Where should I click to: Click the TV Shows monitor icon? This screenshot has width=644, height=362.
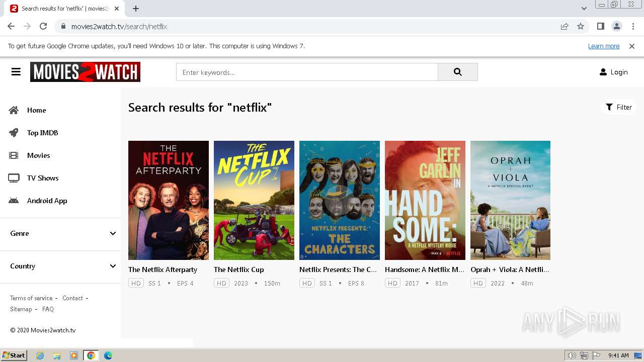(14, 178)
